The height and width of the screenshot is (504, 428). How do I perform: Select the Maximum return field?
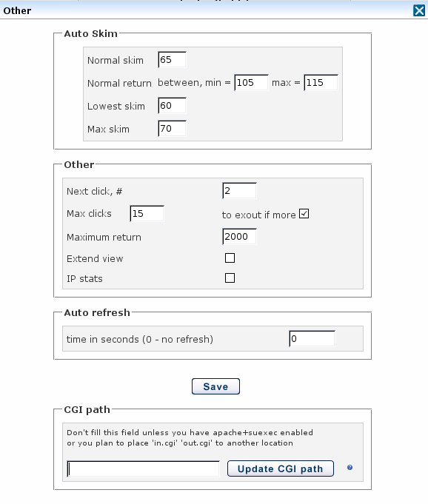pyautogui.click(x=239, y=237)
